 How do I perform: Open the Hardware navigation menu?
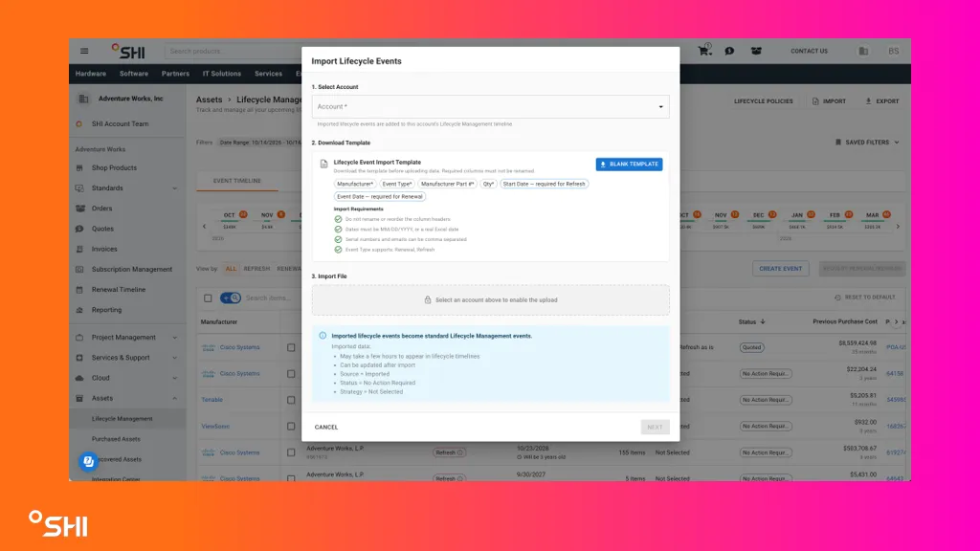pyautogui.click(x=91, y=74)
